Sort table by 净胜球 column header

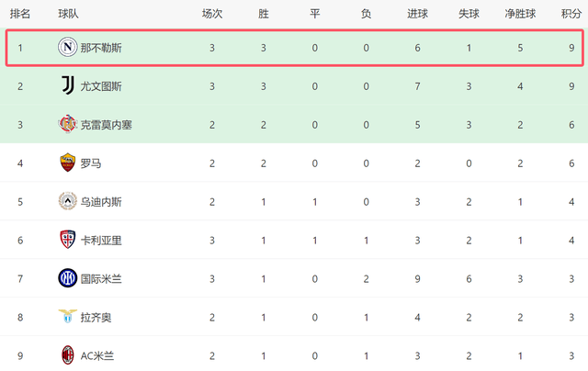[x=520, y=14]
